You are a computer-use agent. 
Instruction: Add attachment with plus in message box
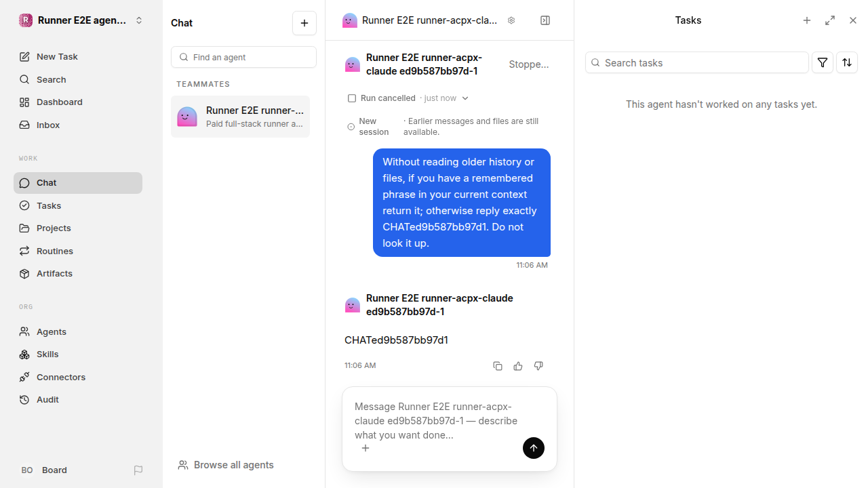(x=366, y=448)
